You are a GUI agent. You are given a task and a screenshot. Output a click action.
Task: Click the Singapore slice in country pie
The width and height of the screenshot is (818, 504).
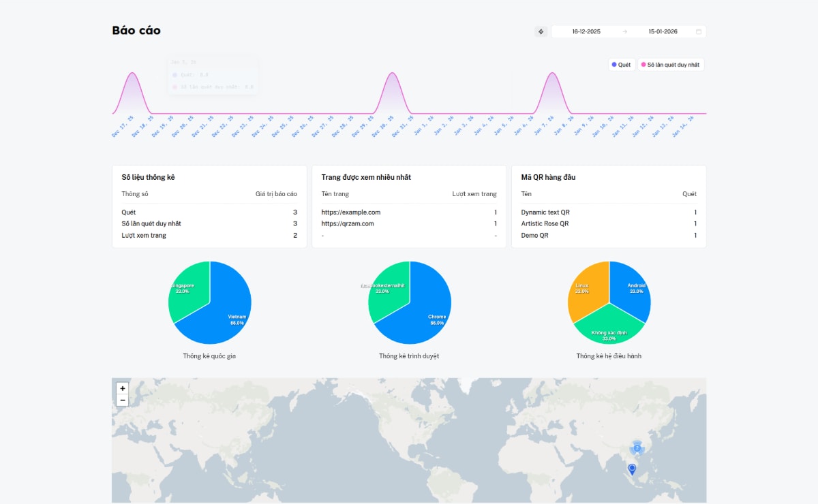pos(187,289)
